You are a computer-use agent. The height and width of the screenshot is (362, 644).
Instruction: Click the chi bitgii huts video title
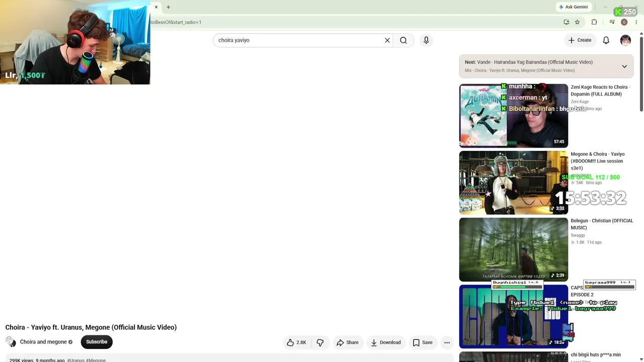tap(596, 355)
